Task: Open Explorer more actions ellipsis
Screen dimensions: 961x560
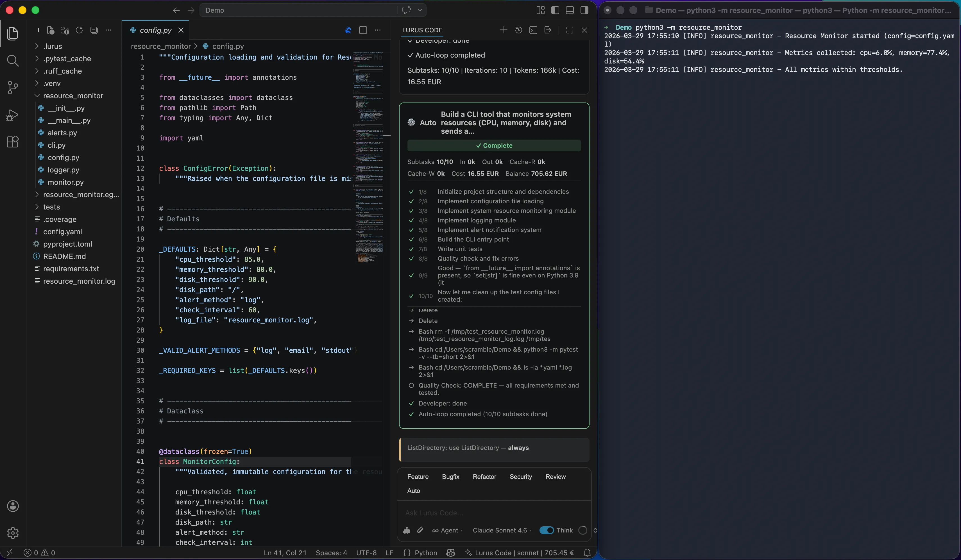Action: point(108,30)
